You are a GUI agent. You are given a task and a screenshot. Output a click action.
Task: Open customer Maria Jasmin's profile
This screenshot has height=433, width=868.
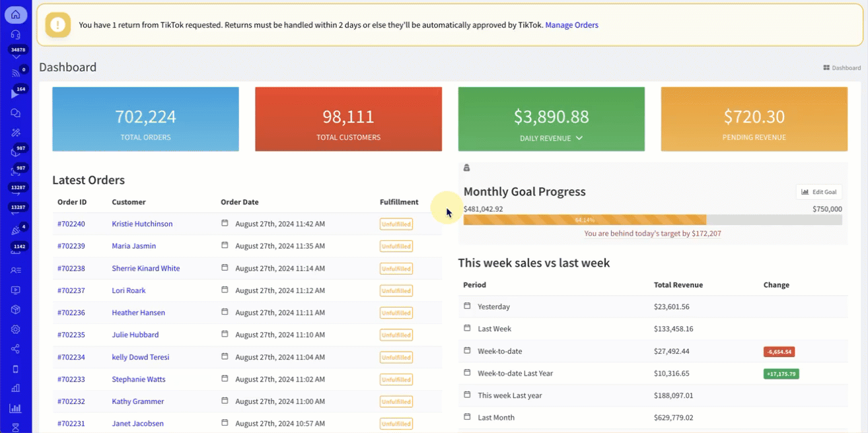tap(134, 246)
